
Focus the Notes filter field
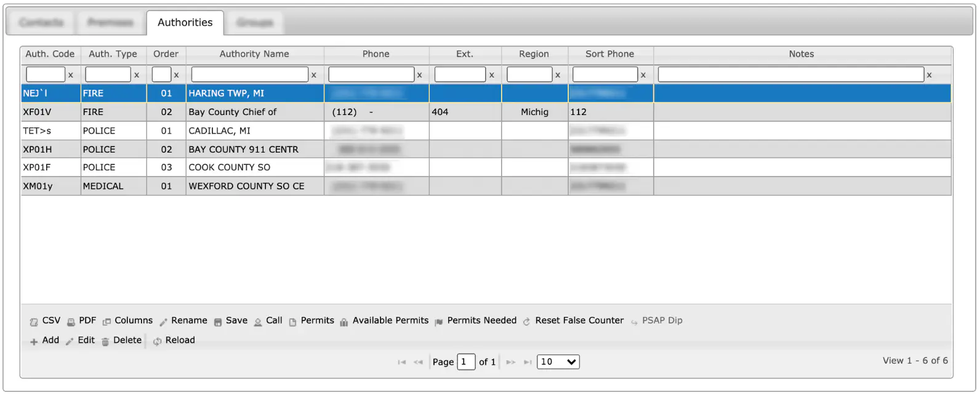[x=791, y=74]
